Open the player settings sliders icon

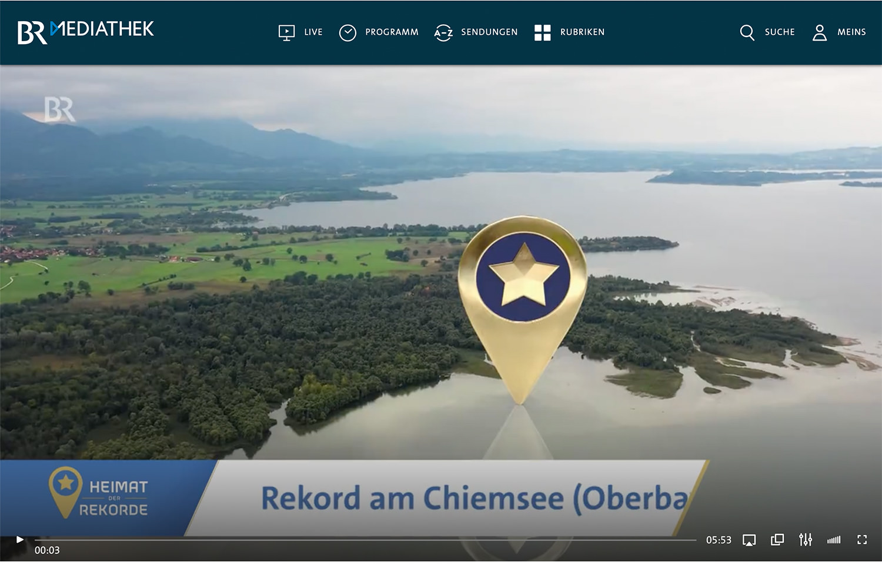(806, 540)
